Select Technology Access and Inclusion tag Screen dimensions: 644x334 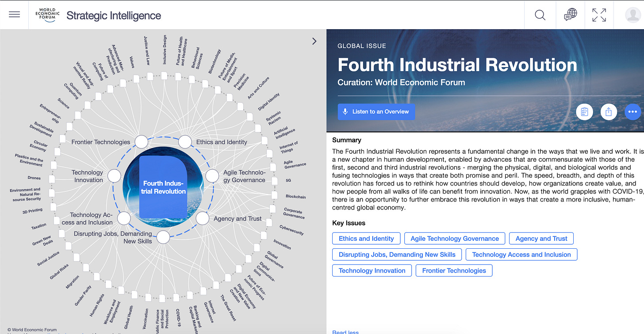(521, 254)
